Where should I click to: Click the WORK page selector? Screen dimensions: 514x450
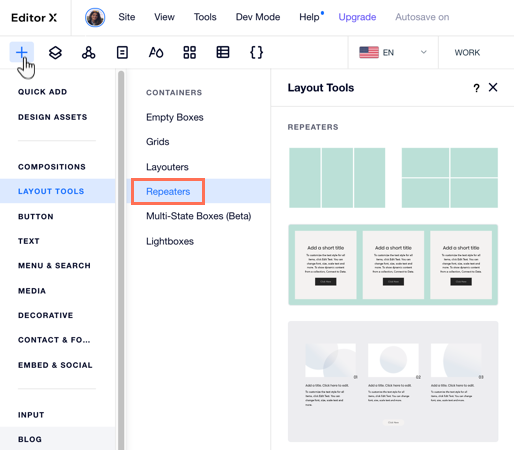pos(467,52)
